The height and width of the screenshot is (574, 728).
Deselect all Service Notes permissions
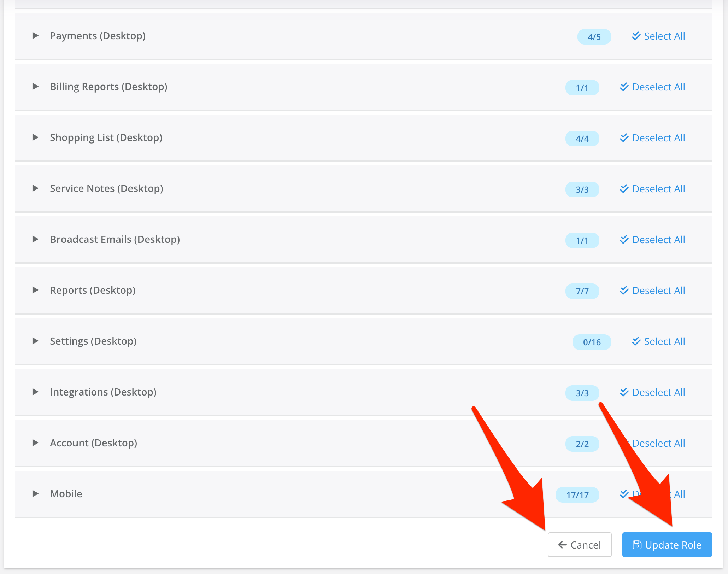click(x=658, y=189)
